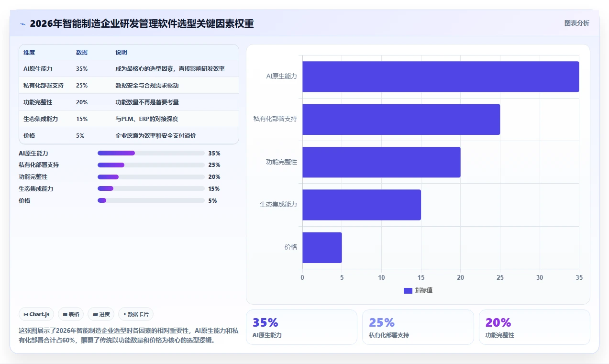Click the 35 tick on the x-axis
This screenshot has width=609, height=364.
(579, 277)
